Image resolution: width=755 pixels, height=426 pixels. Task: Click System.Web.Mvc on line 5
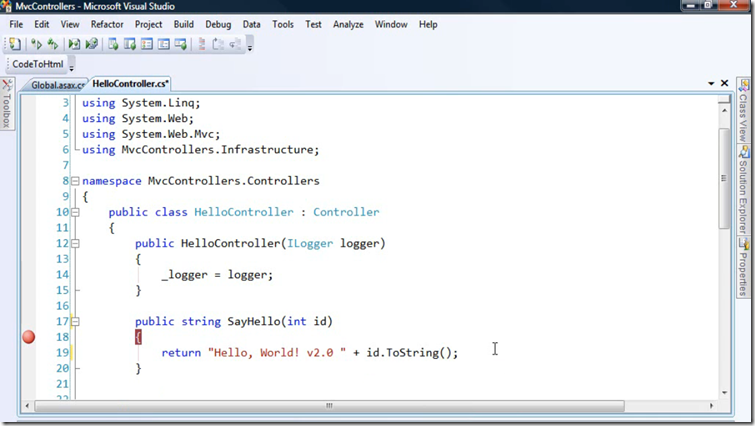click(x=168, y=134)
